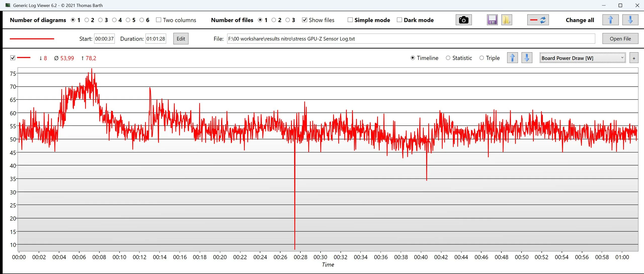This screenshot has width=644, height=274.
Task: Click Change all down arrow icon
Action: pos(630,20)
